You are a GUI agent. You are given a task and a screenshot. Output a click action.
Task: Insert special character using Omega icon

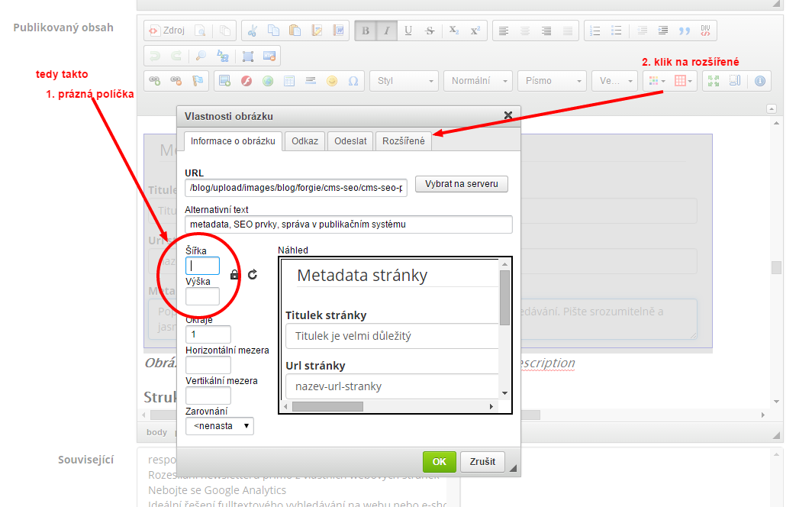353,81
